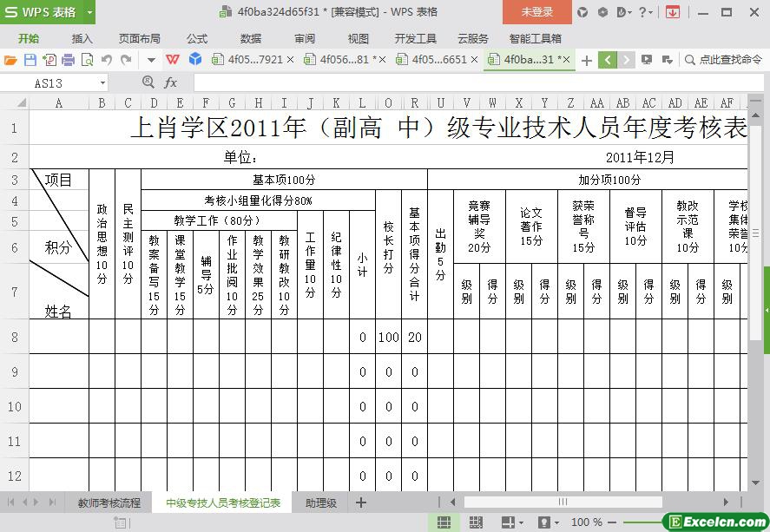Click the Print icon in quick toolbar

click(69, 60)
